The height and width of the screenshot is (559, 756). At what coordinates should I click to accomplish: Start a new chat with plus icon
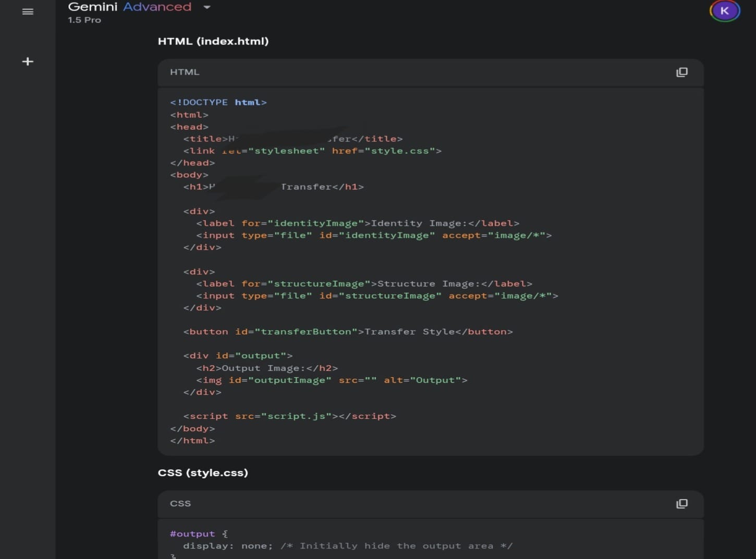[28, 61]
